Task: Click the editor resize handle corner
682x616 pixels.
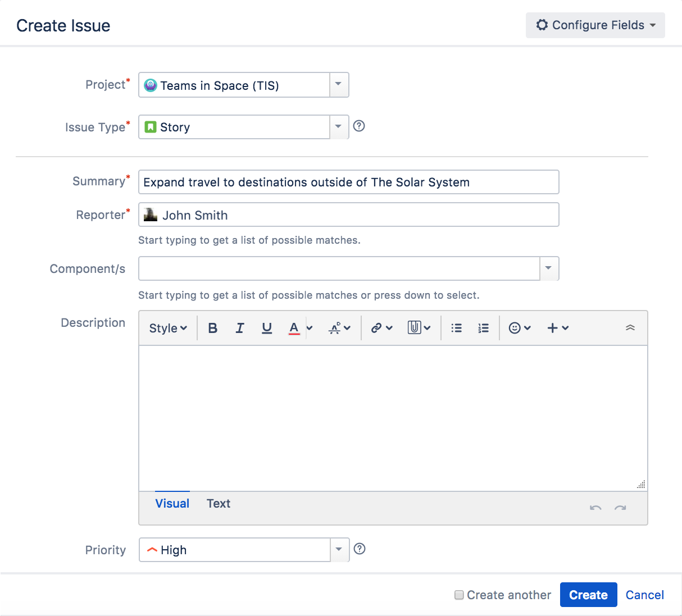Action: click(641, 485)
